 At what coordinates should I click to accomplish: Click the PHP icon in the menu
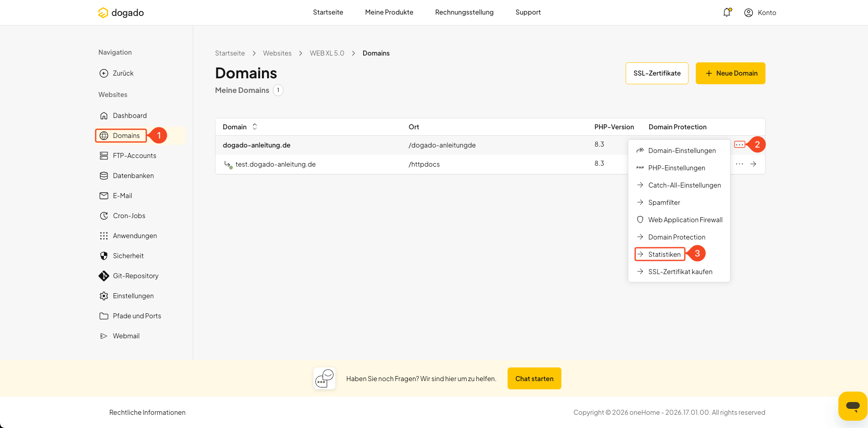pos(640,168)
